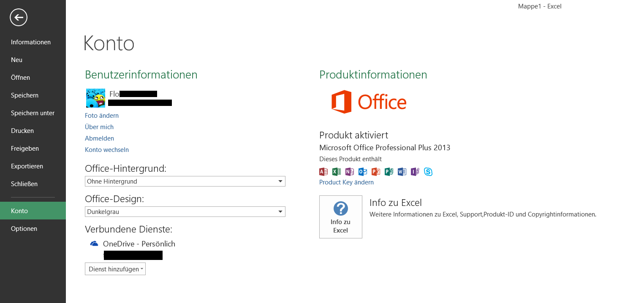
Task: Click the OneDrive cloud icon
Action: 94,244
